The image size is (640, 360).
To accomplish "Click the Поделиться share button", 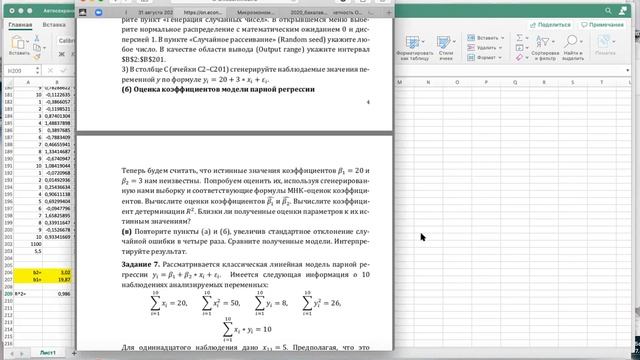I will pyautogui.click(x=550, y=25).
